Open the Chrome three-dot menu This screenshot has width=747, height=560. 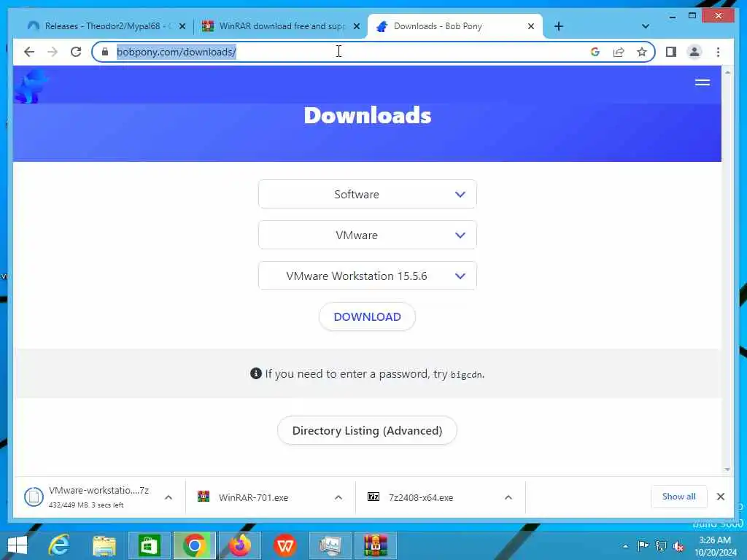[x=718, y=52]
